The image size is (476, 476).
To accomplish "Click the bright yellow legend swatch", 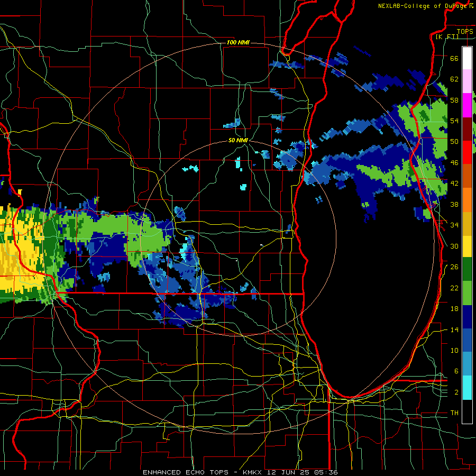I will coord(467,246).
